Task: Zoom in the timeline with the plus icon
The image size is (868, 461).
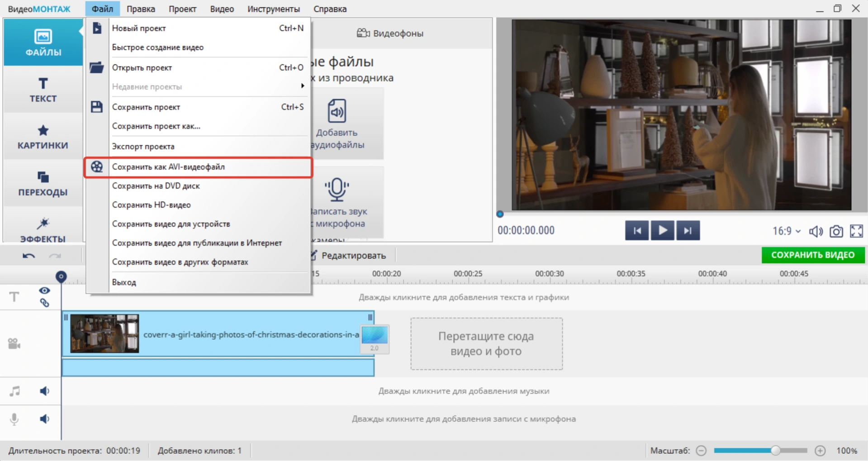Action: point(820,451)
